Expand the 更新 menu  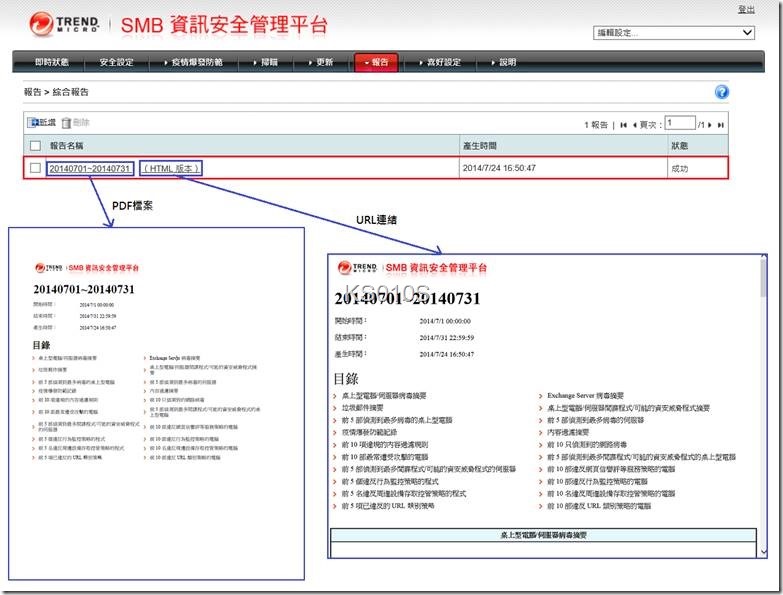point(320,62)
